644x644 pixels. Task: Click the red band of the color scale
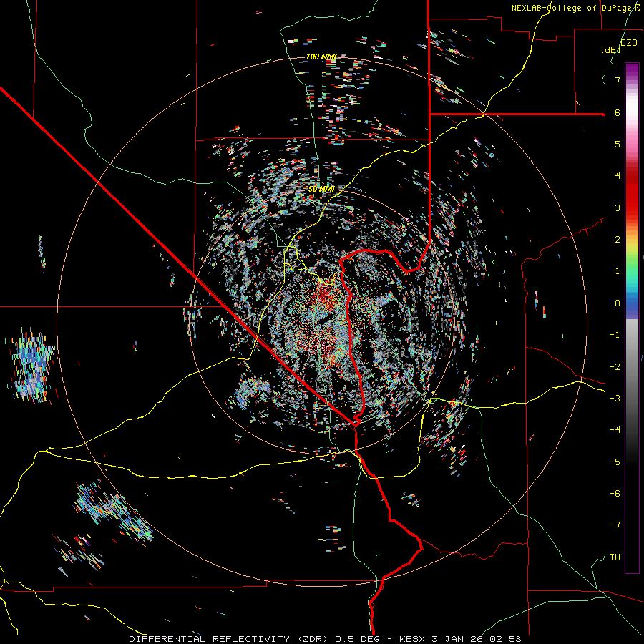point(632,193)
